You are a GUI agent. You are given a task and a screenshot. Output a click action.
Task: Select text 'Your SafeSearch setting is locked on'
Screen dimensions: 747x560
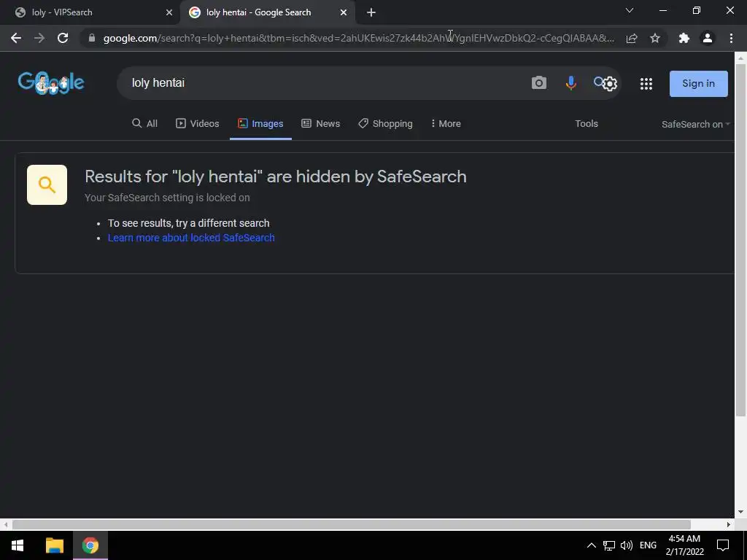click(167, 198)
